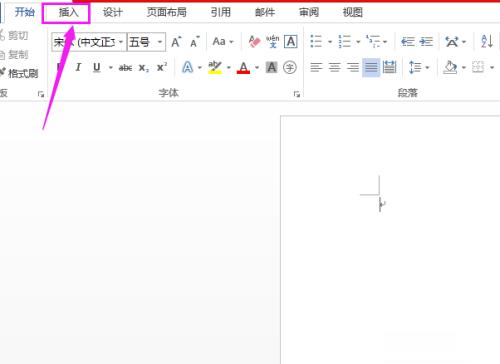Image resolution: width=500 pixels, height=364 pixels.
Task: Toggle underline formatting
Action: (97, 68)
